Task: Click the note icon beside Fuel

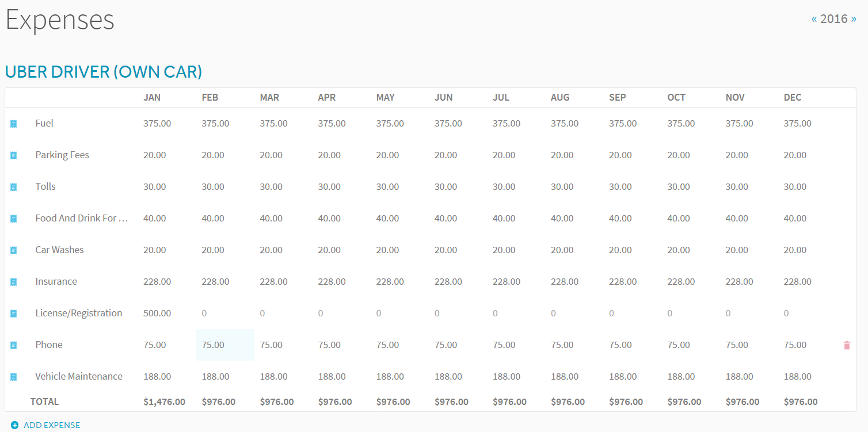Action: pyautogui.click(x=14, y=124)
